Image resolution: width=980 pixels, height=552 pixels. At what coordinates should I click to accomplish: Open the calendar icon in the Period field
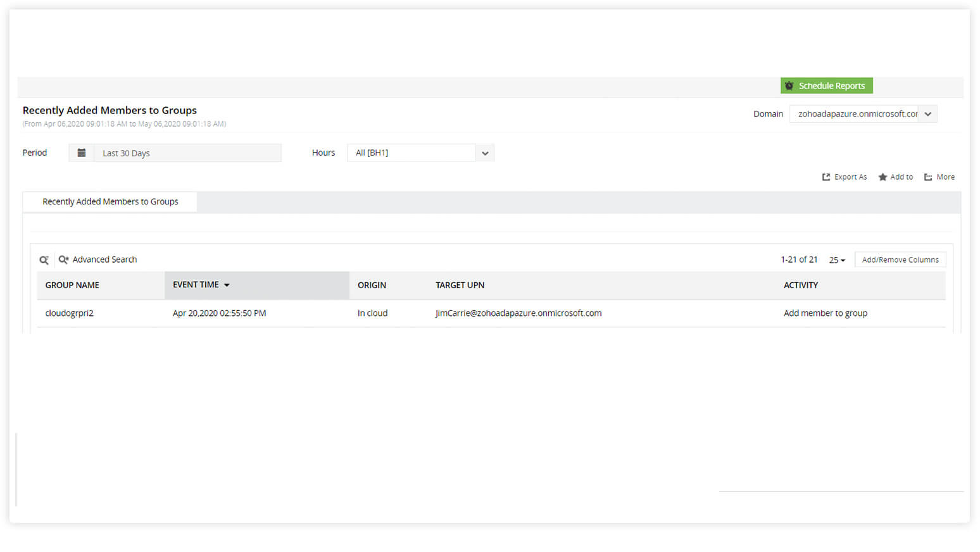pos(82,153)
